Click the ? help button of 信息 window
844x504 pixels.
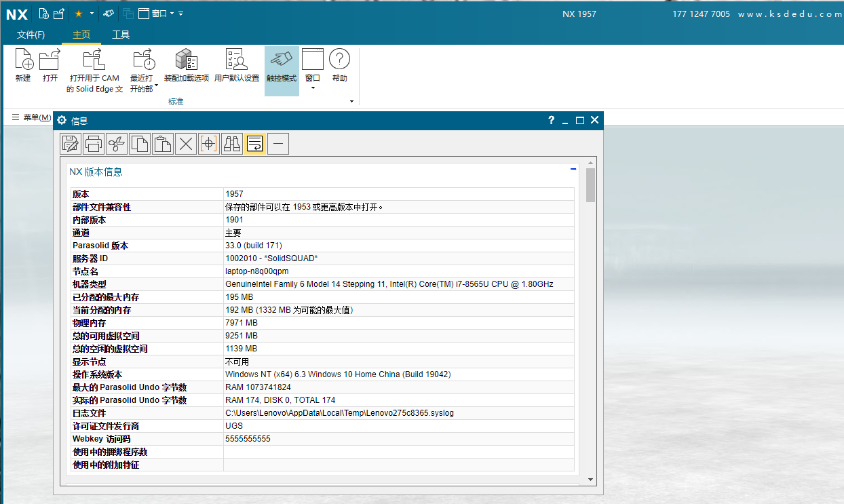(x=552, y=120)
